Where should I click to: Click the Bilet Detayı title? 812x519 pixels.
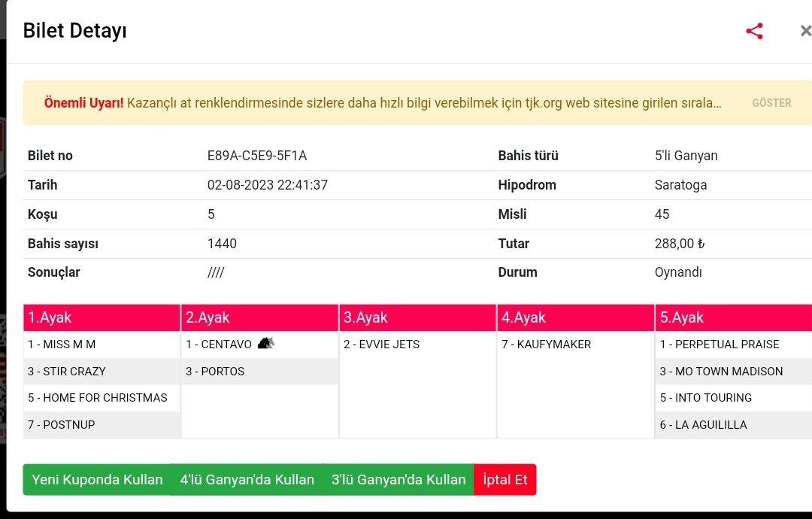[x=74, y=31]
